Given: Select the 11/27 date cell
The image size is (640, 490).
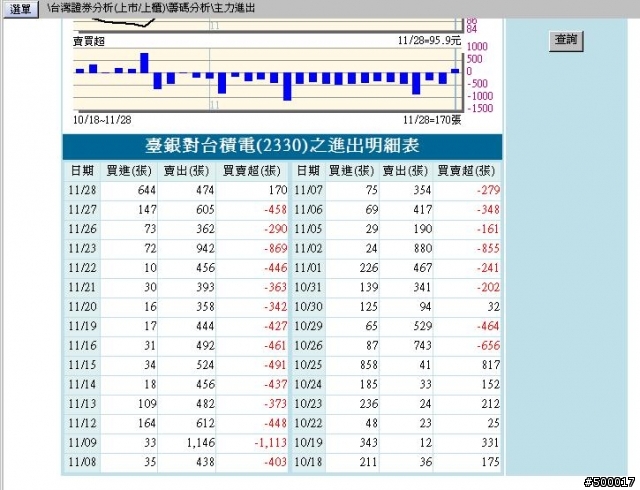Looking at the screenshot, I should pos(82,209).
